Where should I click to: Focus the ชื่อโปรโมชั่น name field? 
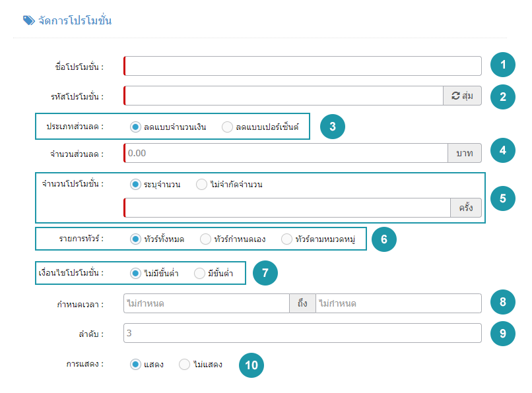click(x=303, y=66)
